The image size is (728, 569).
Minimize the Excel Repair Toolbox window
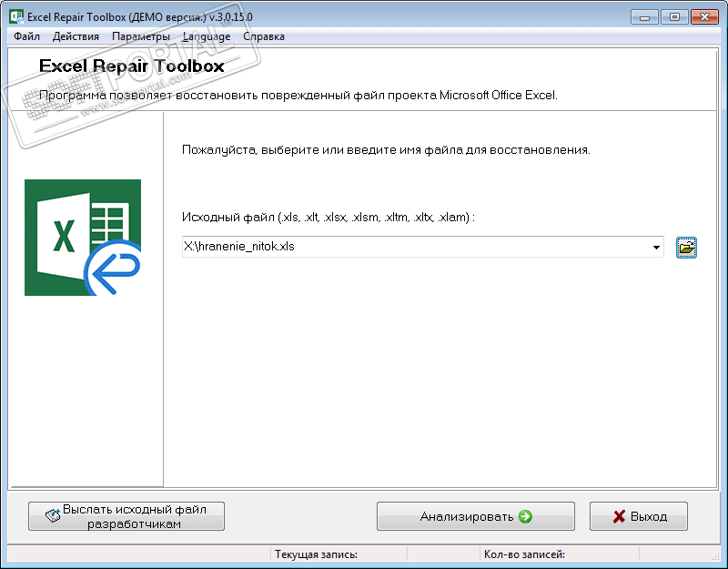pyautogui.click(x=644, y=17)
